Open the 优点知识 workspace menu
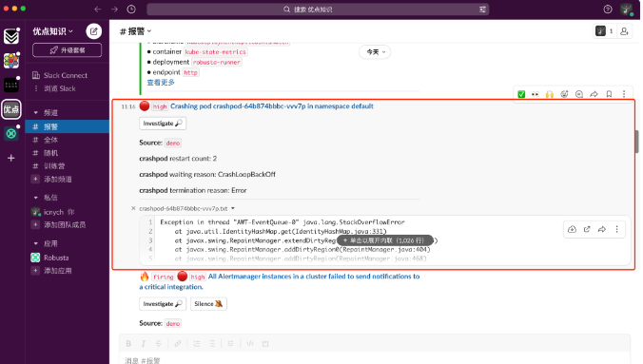The width and height of the screenshot is (643, 364). coord(53,31)
